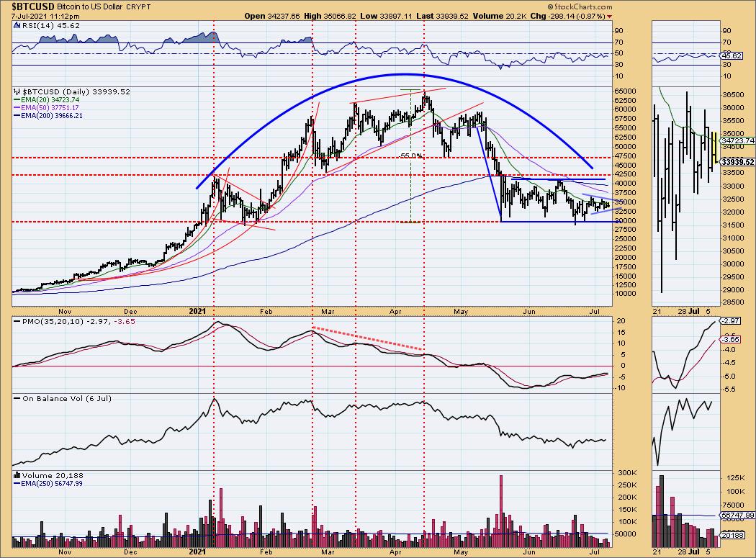Click the 20188 volume tag on right panel

732,535
